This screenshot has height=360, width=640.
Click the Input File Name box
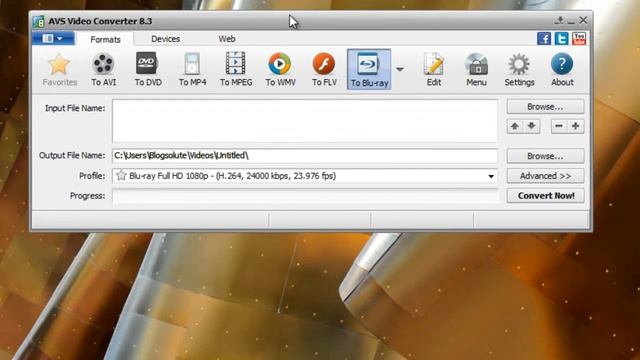tap(305, 121)
